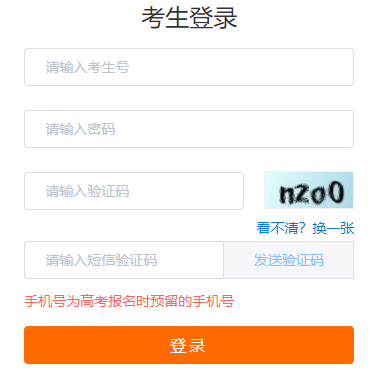Screen dimensions: 379x370
Task: Activate the password entry box
Action: coord(189,129)
